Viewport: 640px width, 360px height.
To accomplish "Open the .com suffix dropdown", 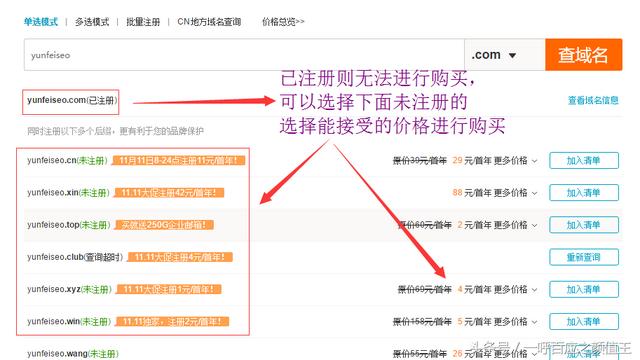I will click(504, 55).
